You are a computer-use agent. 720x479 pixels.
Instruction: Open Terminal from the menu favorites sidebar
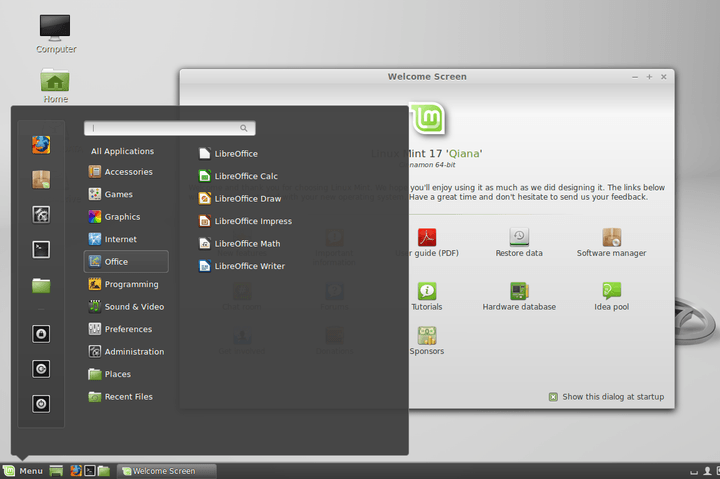coord(41,249)
